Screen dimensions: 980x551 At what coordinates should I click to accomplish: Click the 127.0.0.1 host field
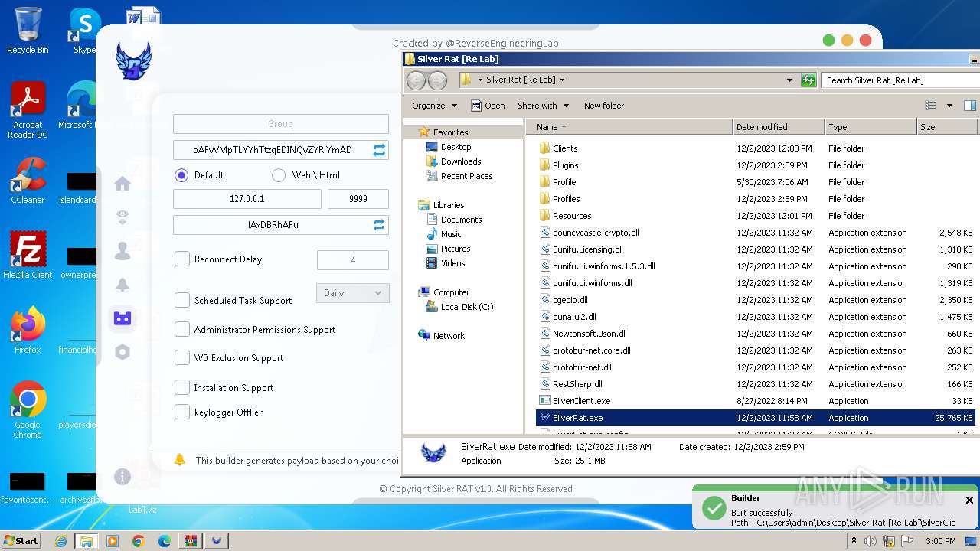247,199
